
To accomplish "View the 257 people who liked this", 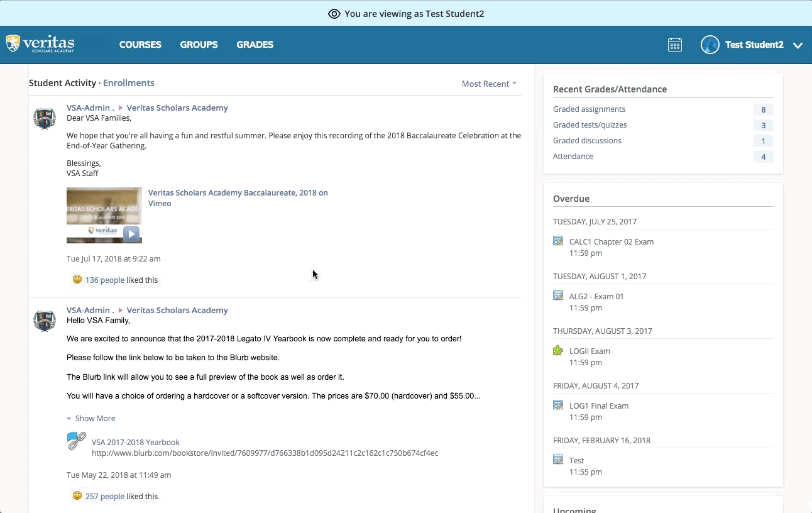I will 105,497.
